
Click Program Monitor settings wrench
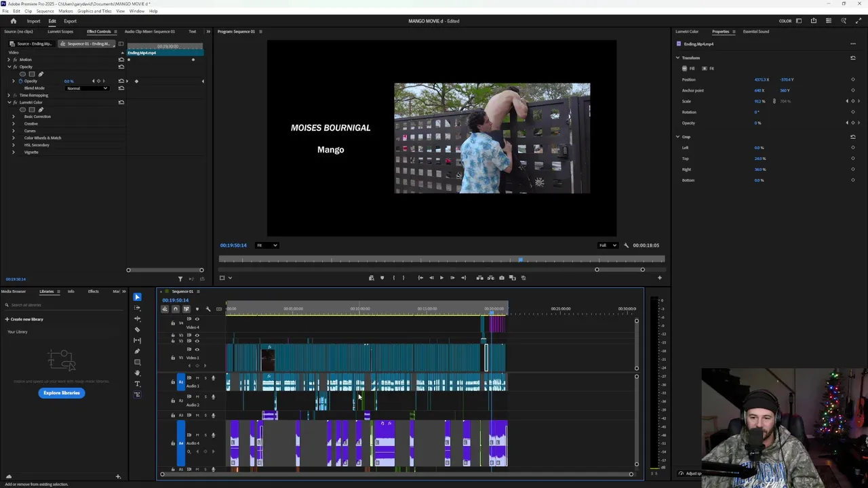(x=626, y=245)
